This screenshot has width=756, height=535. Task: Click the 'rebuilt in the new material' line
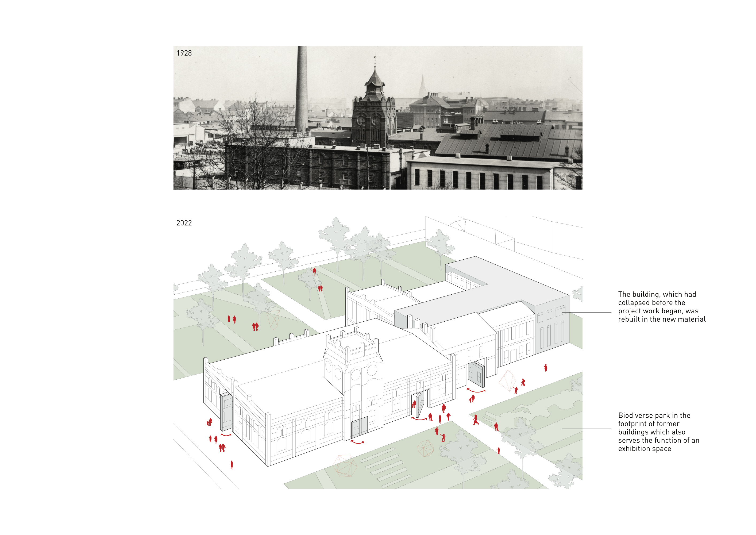coord(662,319)
